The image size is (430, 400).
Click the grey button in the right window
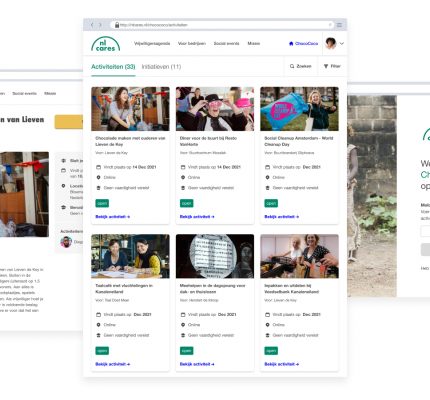425,249
